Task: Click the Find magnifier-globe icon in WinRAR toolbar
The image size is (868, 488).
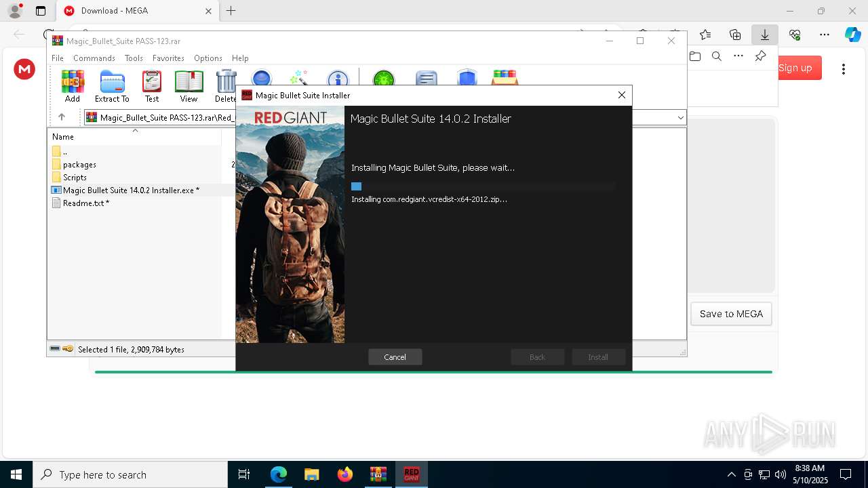Action: pos(262,77)
